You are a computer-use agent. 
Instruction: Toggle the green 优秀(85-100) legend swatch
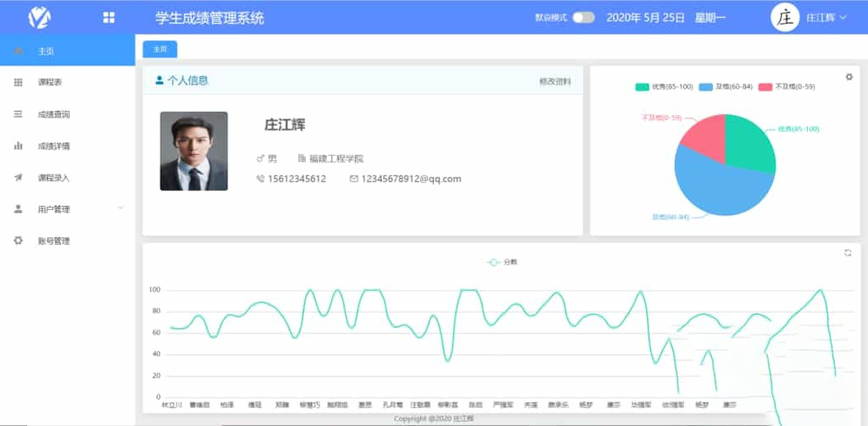(643, 87)
